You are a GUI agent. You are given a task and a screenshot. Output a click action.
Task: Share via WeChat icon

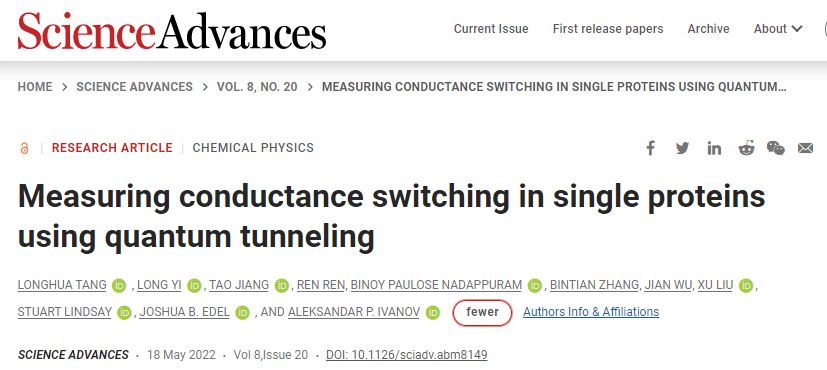[x=775, y=148]
